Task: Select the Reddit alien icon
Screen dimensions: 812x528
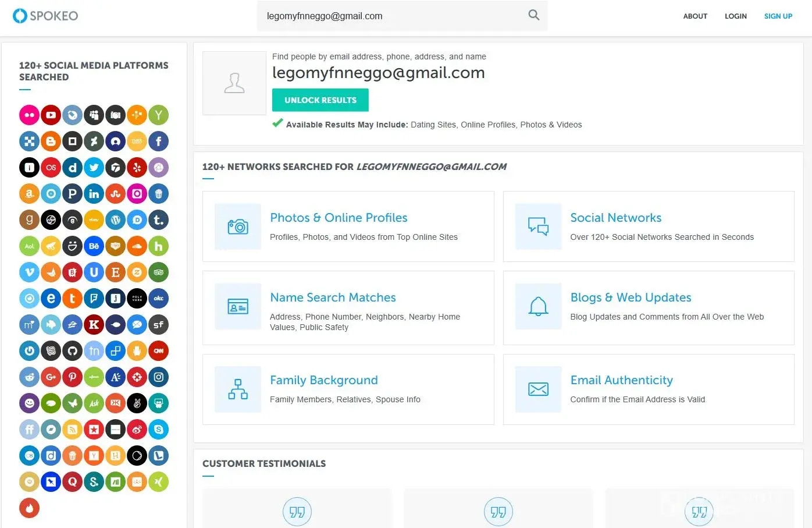Action: (30, 377)
